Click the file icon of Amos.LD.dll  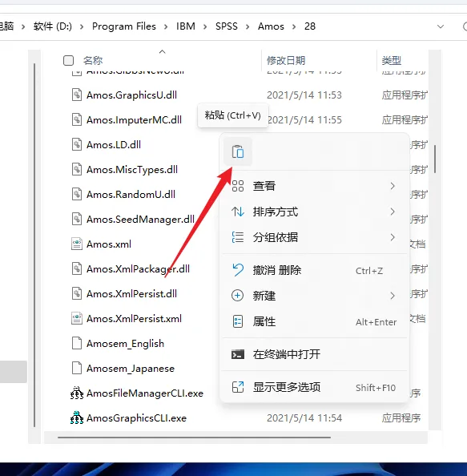(77, 144)
